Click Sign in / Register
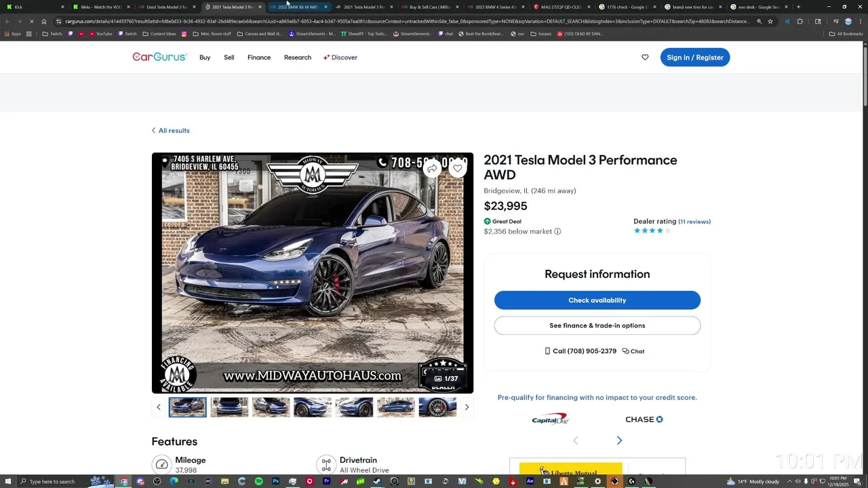This screenshot has height=488, width=868. pyautogui.click(x=695, y=58)
